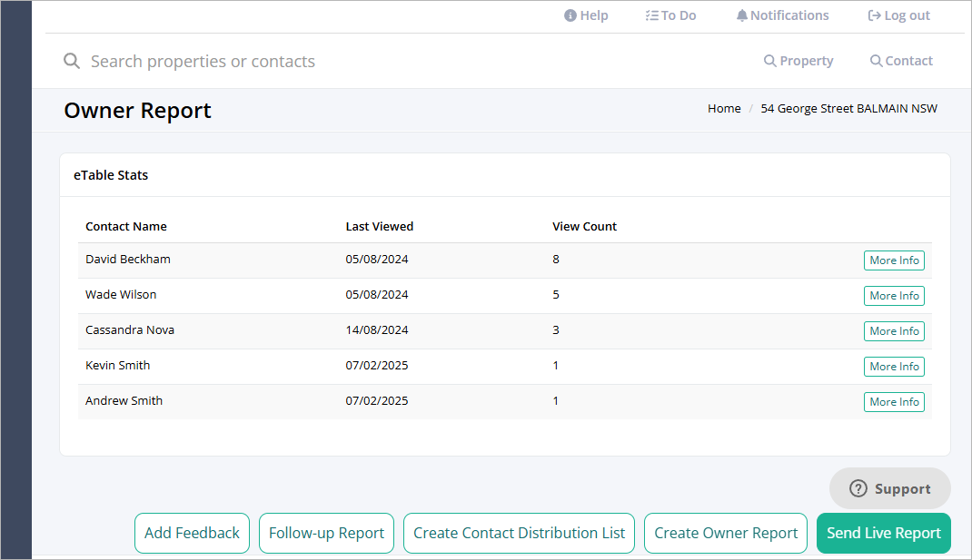Image resolution: width=972 pixels, height=560 pixels.
Task: Click the Property search magnifier icon
Action: click(770, 61)
